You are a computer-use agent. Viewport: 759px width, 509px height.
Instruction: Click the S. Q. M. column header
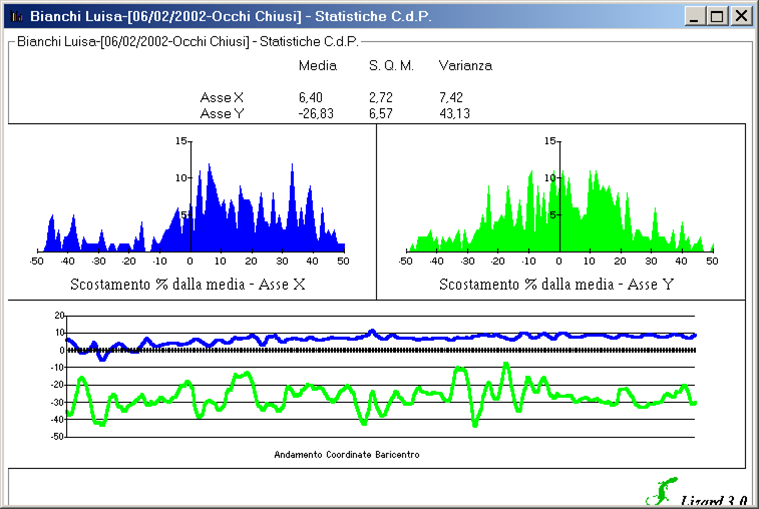391,66
